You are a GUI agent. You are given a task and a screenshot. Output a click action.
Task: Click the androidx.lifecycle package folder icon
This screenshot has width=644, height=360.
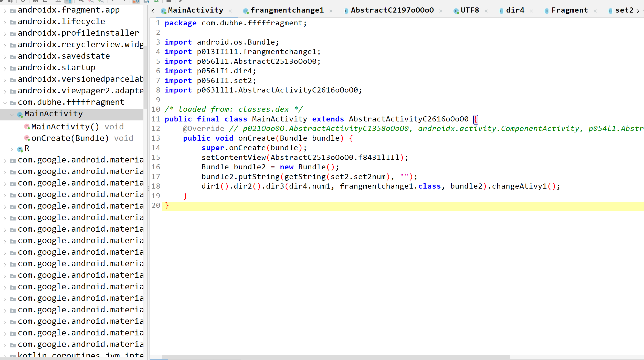point(13,22)
